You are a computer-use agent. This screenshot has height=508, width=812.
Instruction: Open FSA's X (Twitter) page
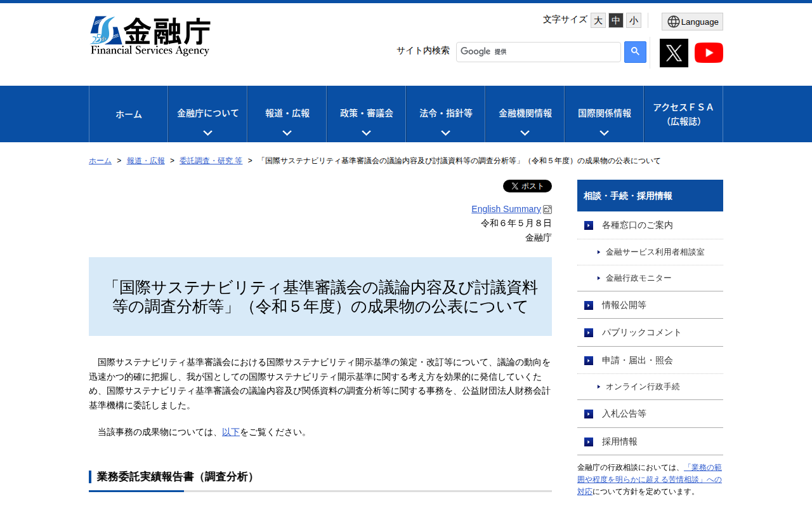click(x=674, y=53)
